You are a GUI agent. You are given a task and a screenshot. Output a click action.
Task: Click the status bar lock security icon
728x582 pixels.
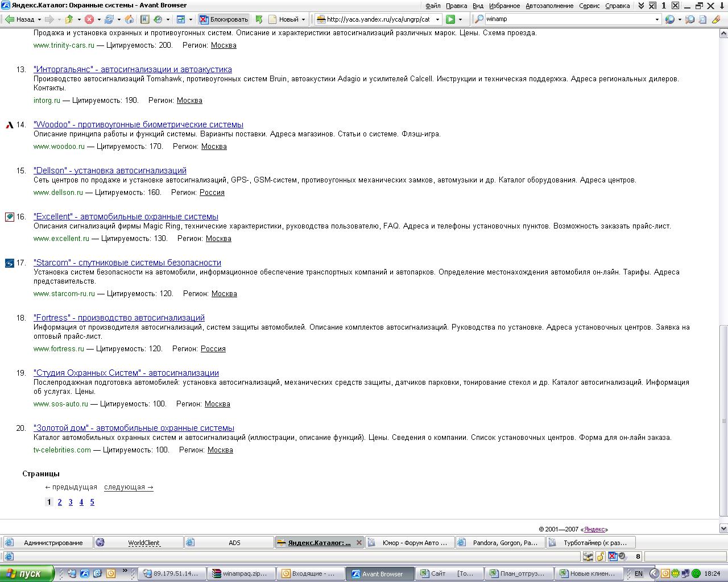[x=600, y=556]
